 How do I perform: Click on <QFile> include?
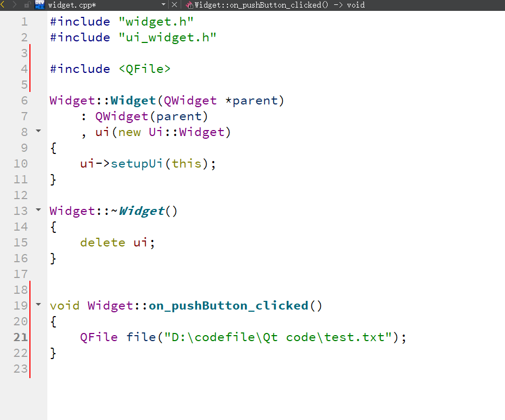coord(145,69)
